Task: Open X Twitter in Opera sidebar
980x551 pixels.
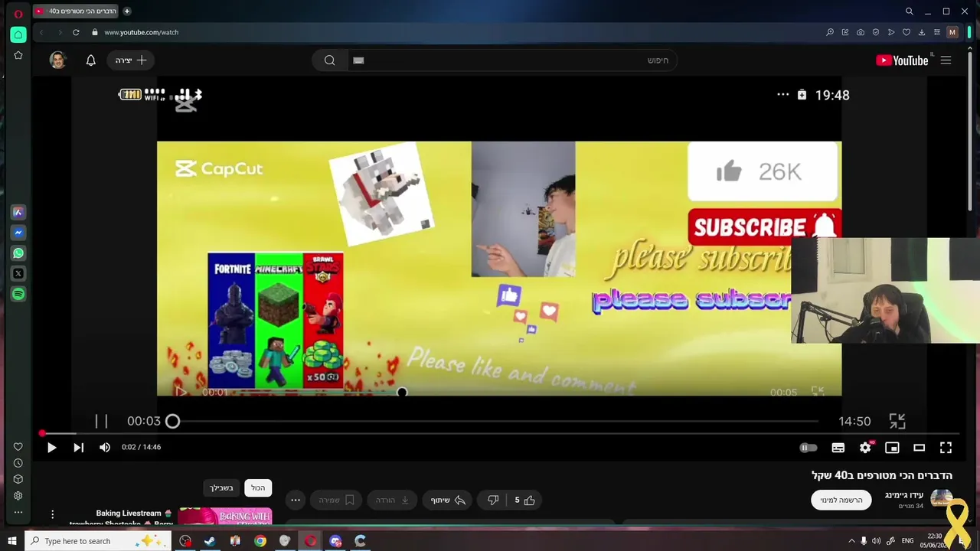Action: pos(18,273)
